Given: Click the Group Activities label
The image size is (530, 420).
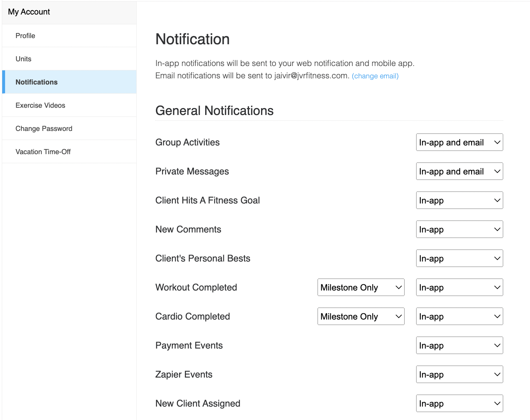Looking at the screenshot, I should point(187,142).
